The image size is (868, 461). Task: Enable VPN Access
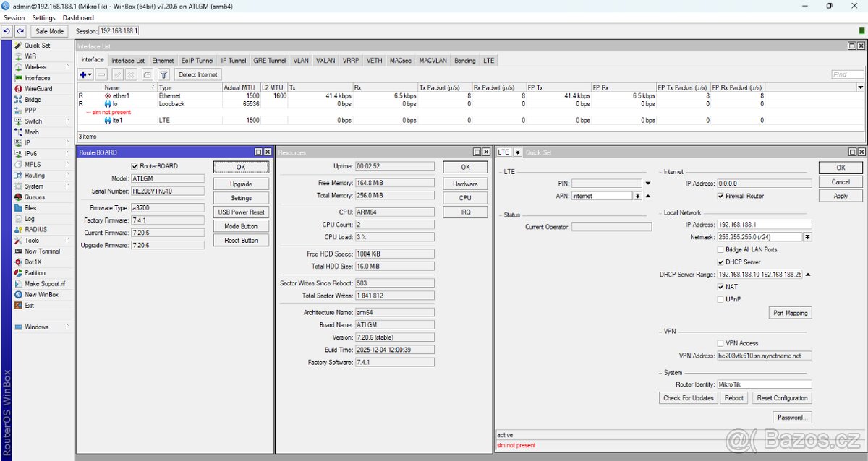coord(719,342)
